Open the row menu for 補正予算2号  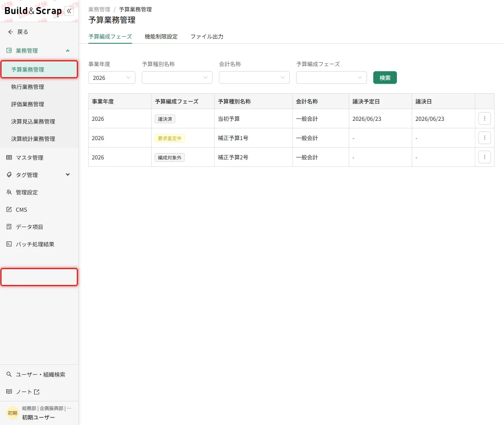[485, 157]
